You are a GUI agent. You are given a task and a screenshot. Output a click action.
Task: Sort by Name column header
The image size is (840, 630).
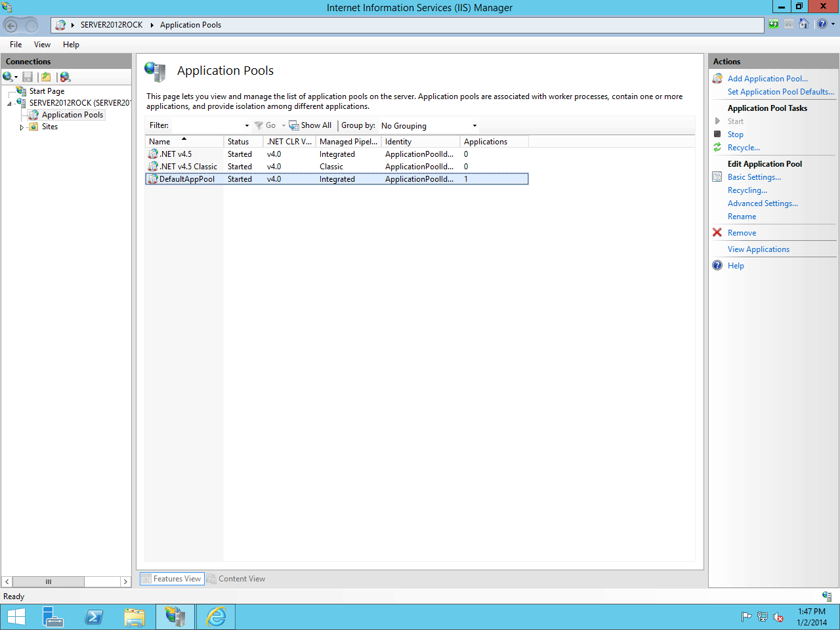pyautogui.click(x=184, y=142)
